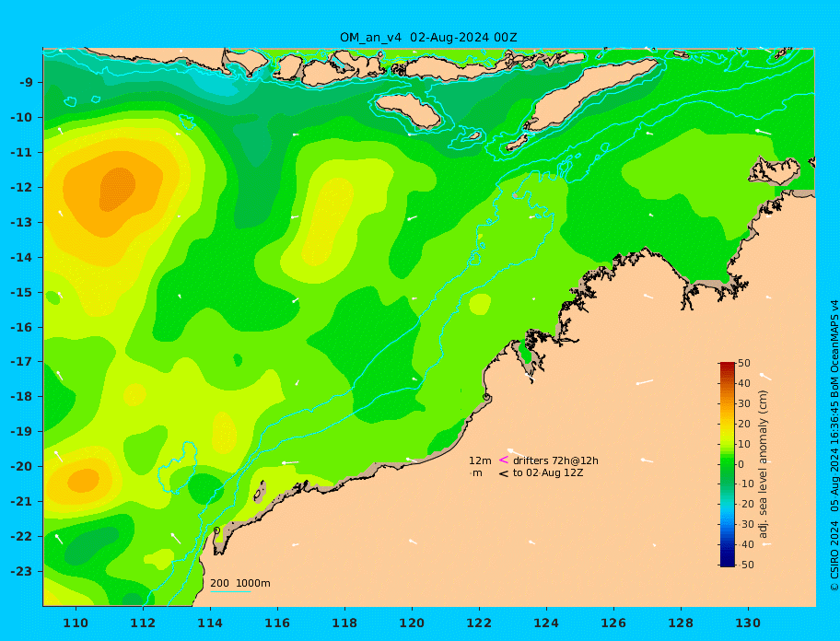
Task: Click latitude label -22 on left axis
Action: (22, 537)
